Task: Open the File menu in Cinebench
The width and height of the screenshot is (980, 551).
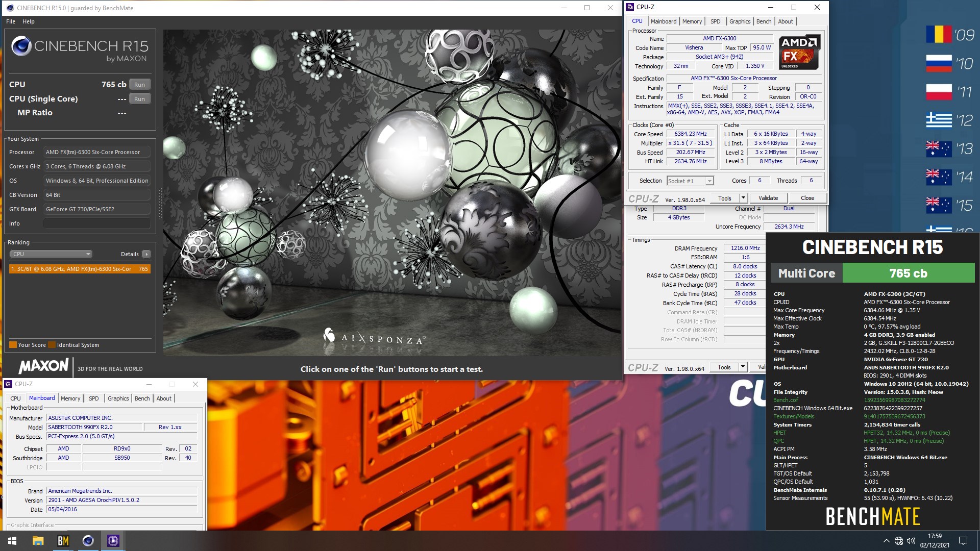Action: pos(11,21)
